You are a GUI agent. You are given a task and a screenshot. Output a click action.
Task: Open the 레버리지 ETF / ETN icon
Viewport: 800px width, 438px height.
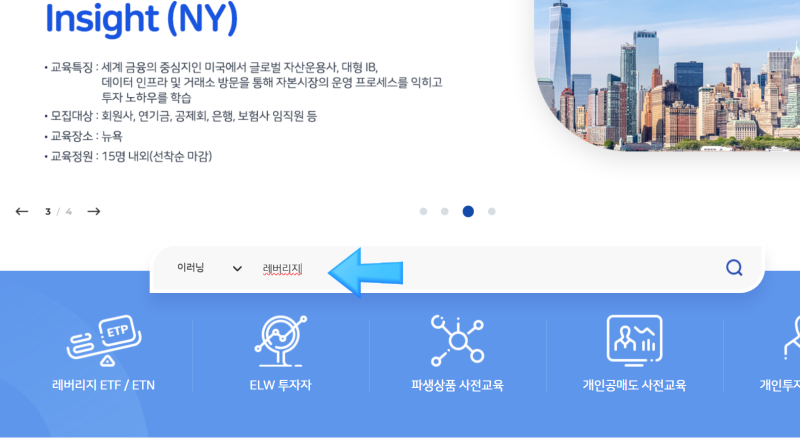coord(104,340)
